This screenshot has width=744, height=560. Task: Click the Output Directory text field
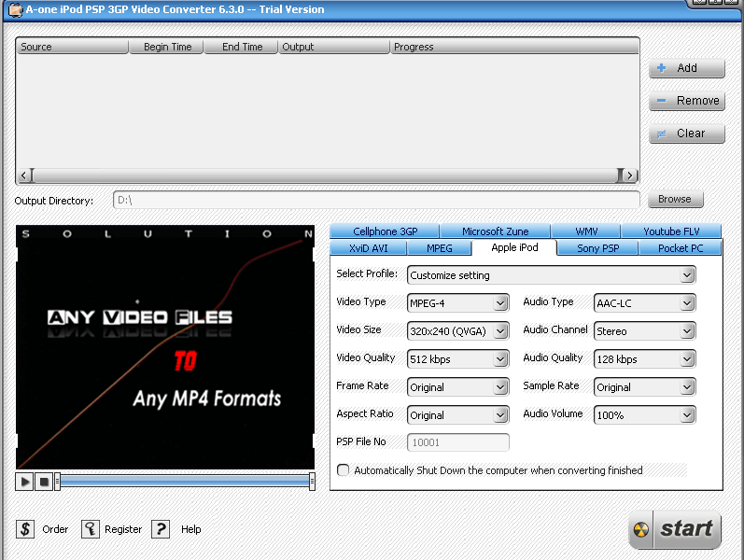(376, 200)
